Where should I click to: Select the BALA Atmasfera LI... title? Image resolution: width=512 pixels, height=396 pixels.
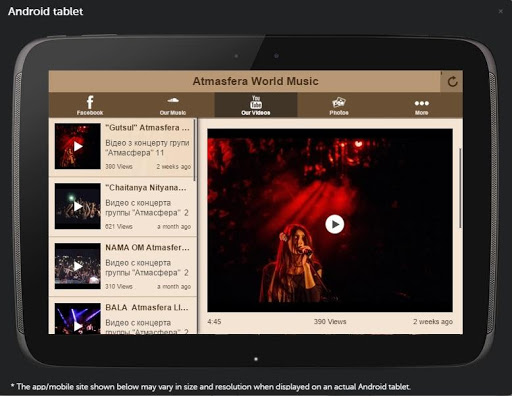point(147,307)
